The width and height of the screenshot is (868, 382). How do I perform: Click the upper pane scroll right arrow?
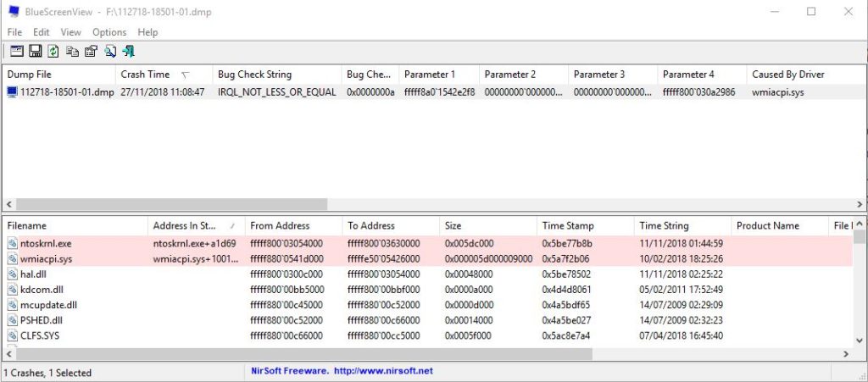point(860,204)
